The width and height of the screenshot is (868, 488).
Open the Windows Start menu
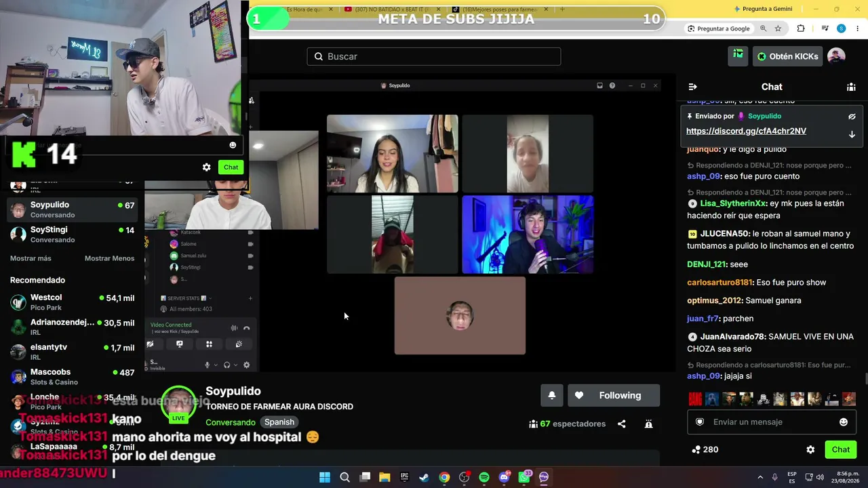(x=324, y=477)
